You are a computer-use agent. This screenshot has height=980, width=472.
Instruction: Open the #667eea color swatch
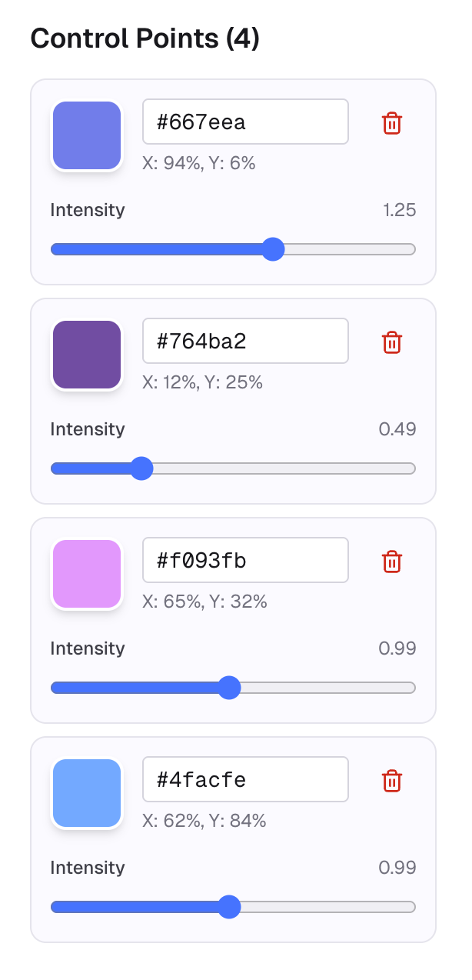[x=87, y=135]
